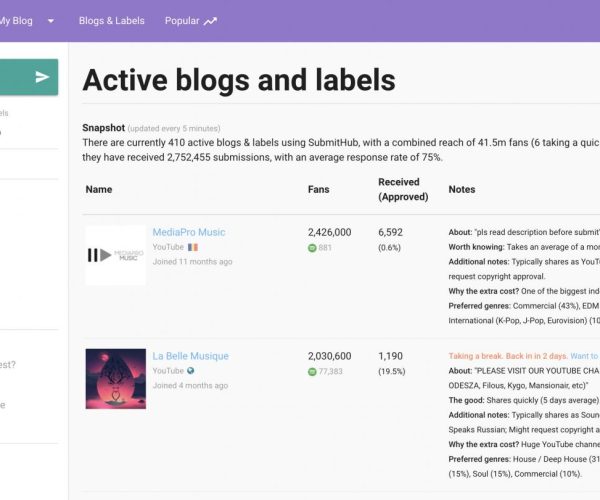Click the 6,592 received count

(x=390, y=232)
